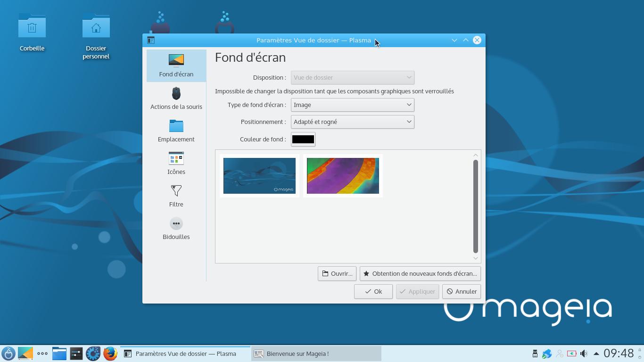
Task: Click the logout icon below lock icon
Action: (x=640, y=357)
